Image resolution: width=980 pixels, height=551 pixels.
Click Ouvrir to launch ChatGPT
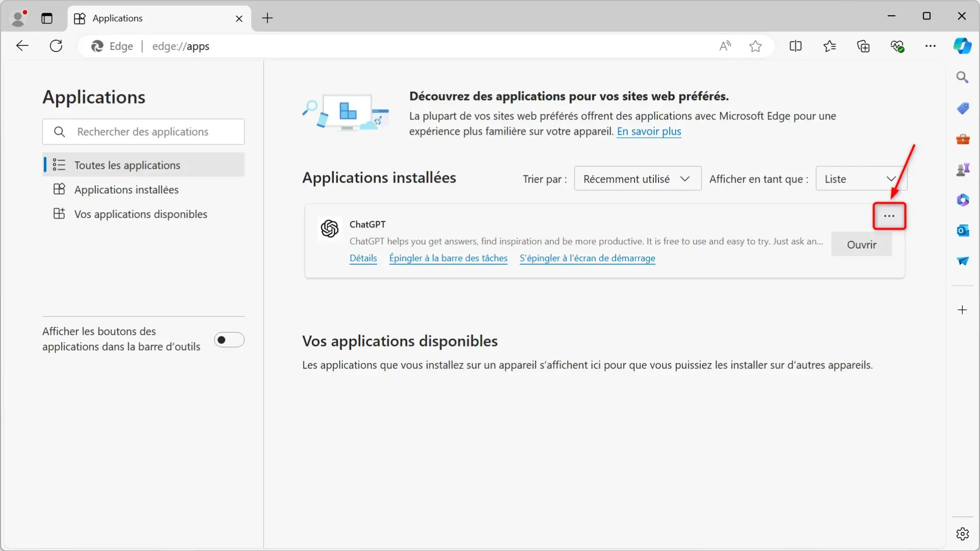(862, 244)
